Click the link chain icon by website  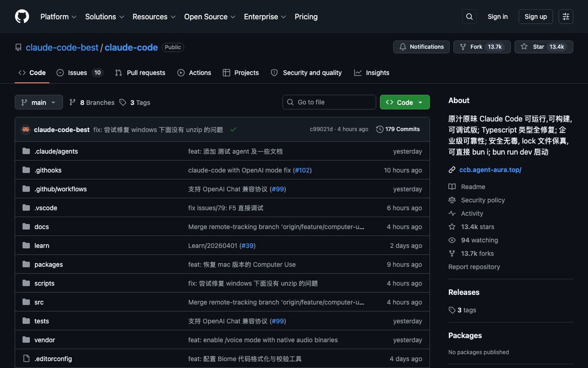click(x=452, y=170)
